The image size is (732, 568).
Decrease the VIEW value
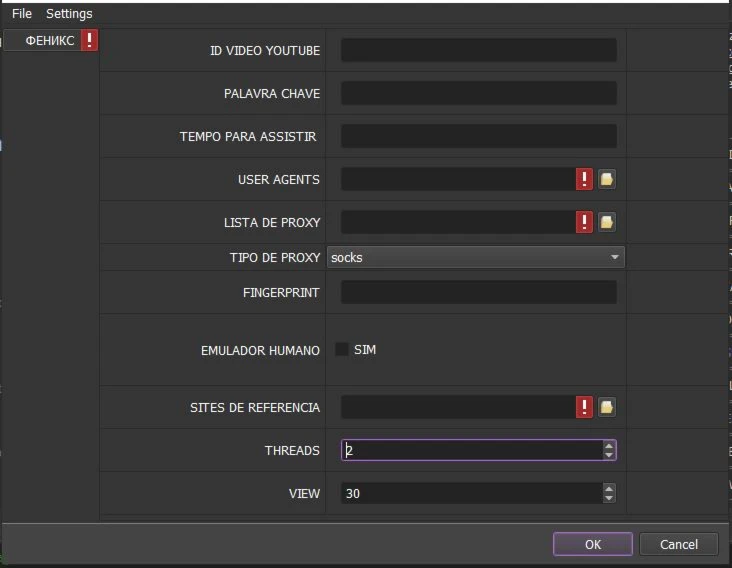coord(609,498)
